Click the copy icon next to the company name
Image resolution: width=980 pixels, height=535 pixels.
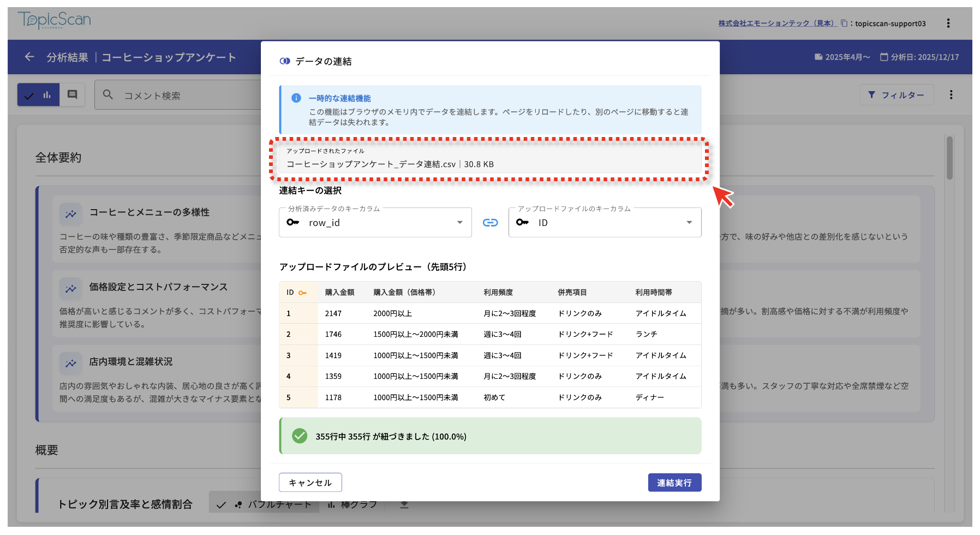pyautogui.click(x=844, y=23)
